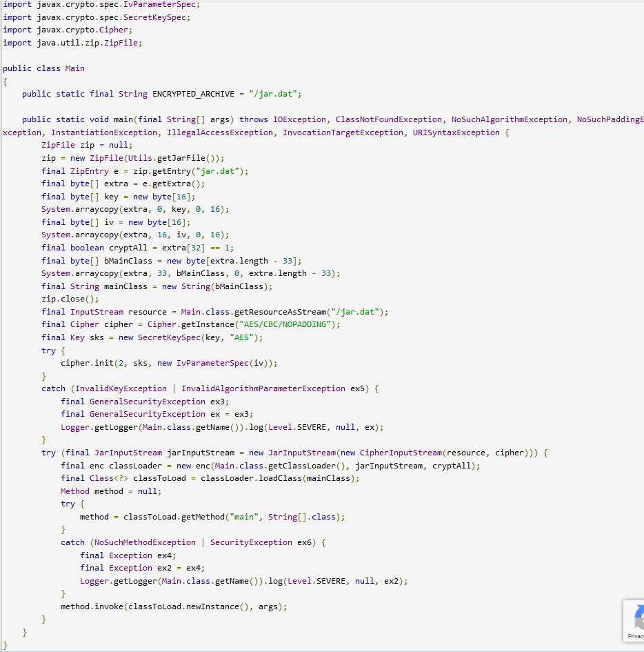Click 'new String(bMainClass)' line
The image size is (644, 652).
coord(157,286)
